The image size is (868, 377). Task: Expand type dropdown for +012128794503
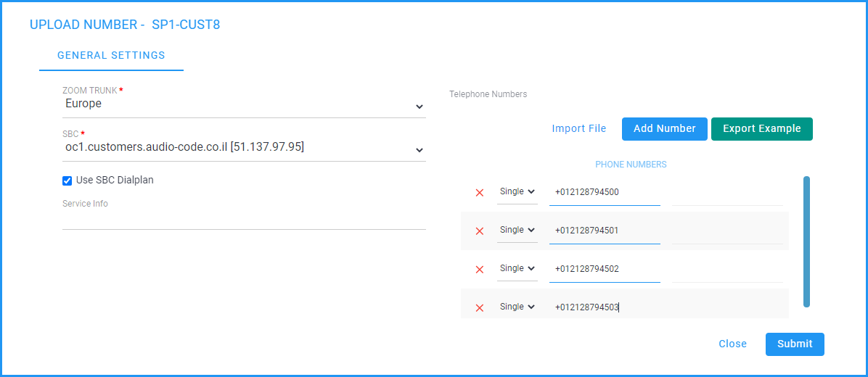coord(517,307)
